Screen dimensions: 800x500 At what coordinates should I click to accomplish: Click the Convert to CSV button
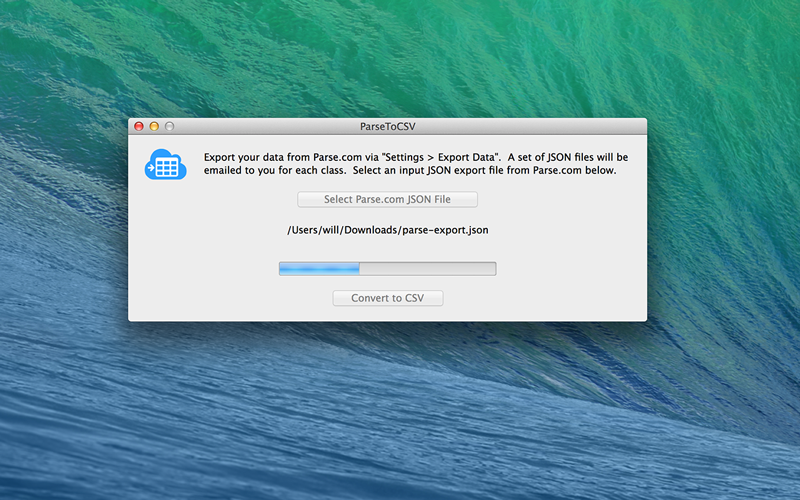pos(388,298)
